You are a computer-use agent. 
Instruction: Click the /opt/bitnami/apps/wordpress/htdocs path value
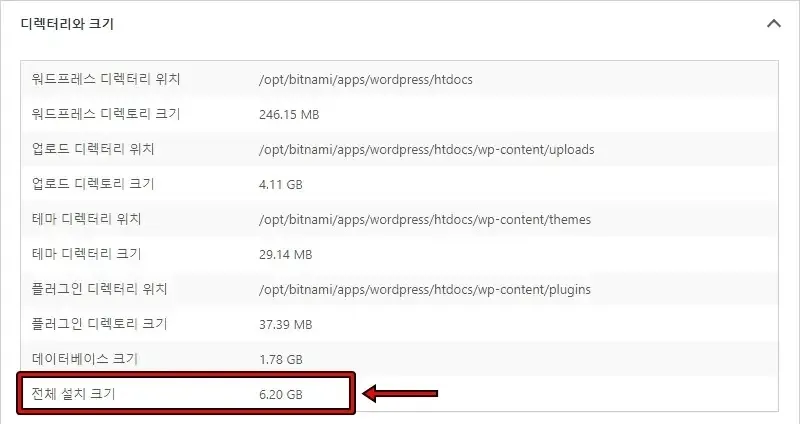point(365,80)
